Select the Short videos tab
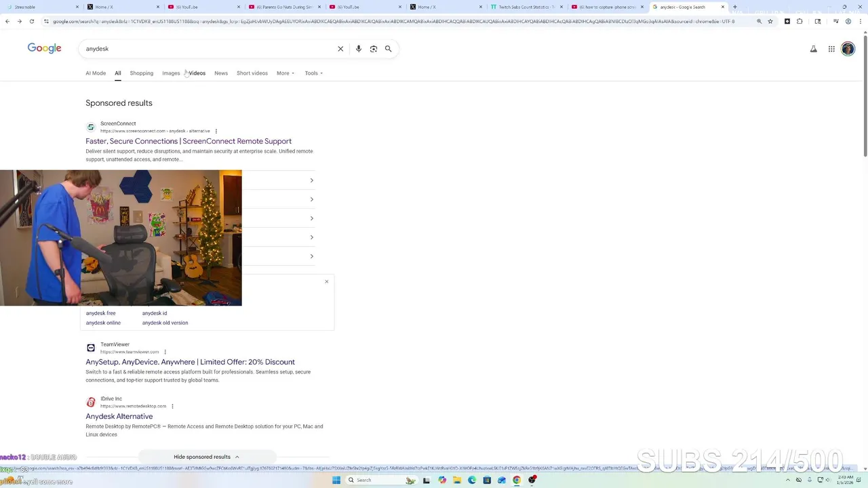Viewport: 868px width, 488px height. 252,73
